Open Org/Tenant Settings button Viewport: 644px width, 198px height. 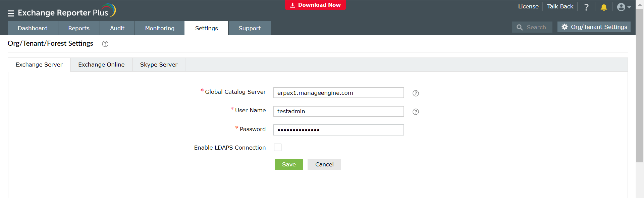coord(594,27)
